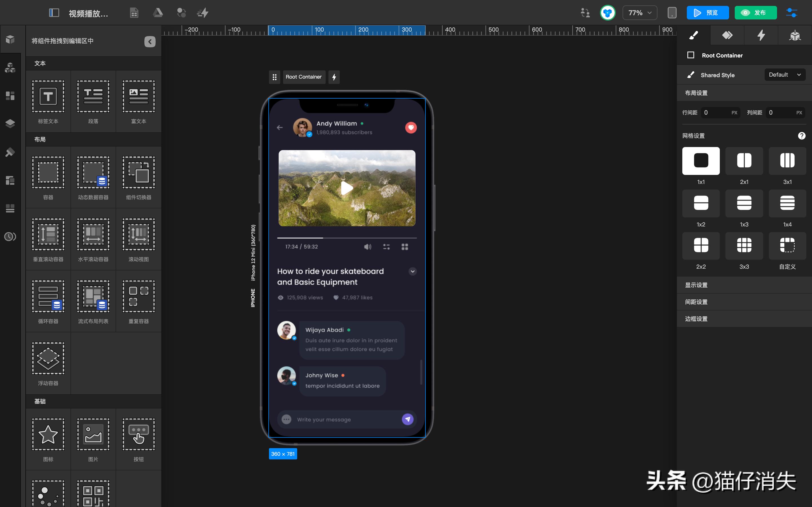Click the blue settings sliders icon
Viewport: 812px width, 507px height.
(791, 13)
